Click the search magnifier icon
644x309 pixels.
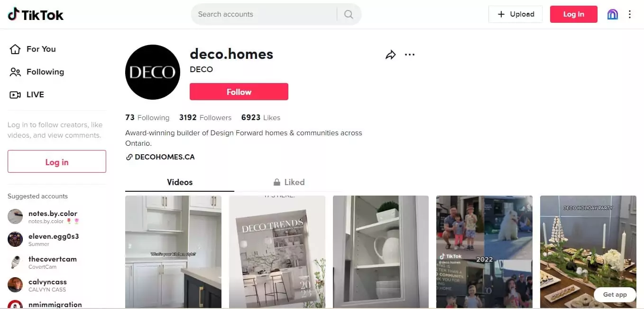point(349,14)
